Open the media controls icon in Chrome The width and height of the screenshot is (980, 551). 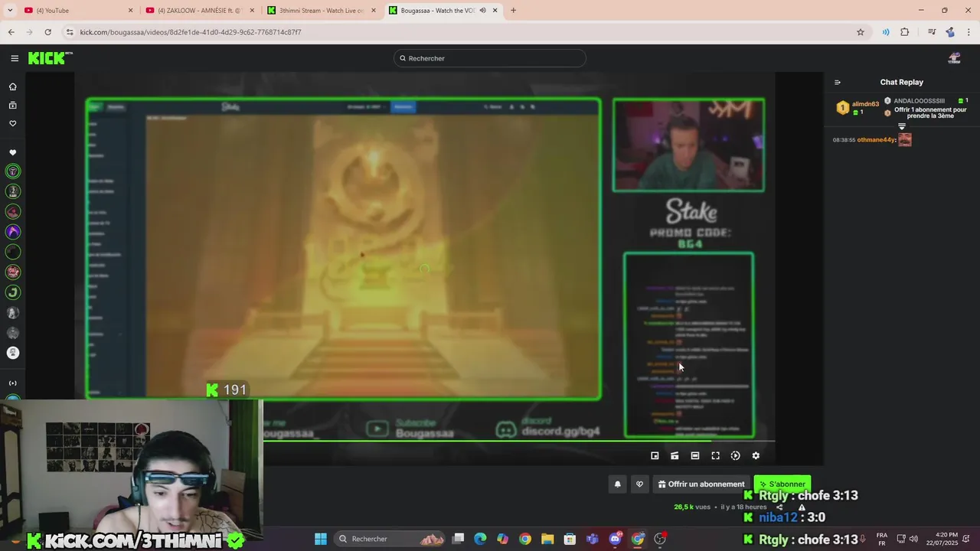(932, 32)
